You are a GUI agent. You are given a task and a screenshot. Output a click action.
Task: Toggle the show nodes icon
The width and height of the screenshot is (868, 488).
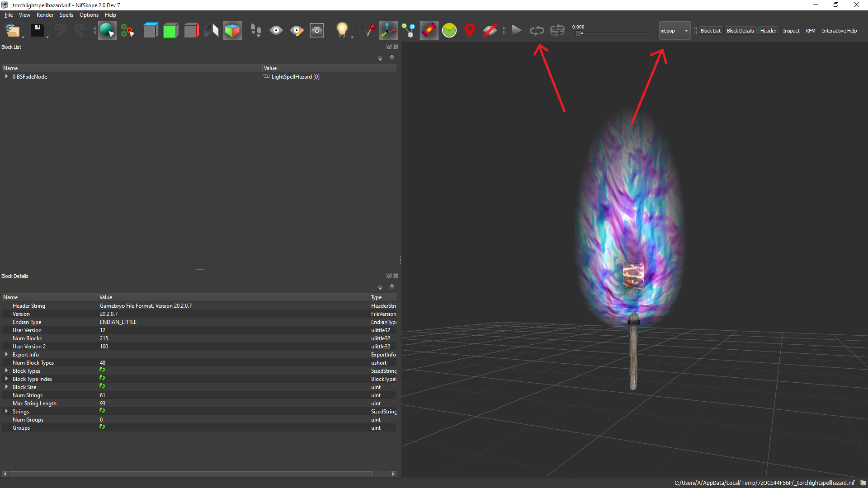point(409,31)
